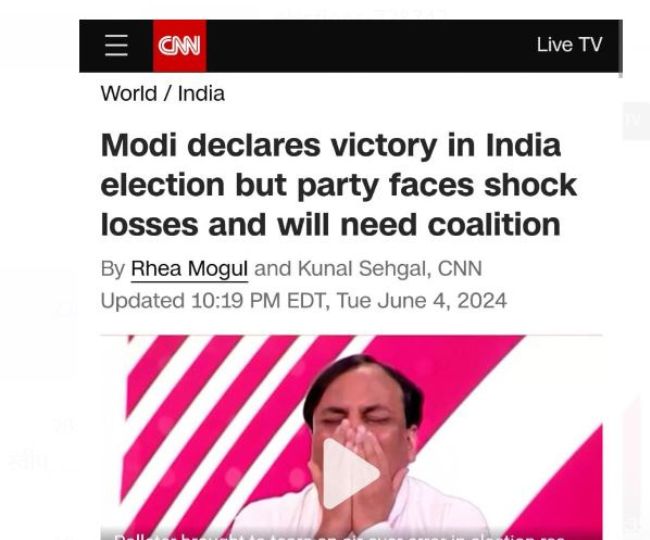Click the article headline about Modi's victory
Screen dimensions: 650x540
339,185
